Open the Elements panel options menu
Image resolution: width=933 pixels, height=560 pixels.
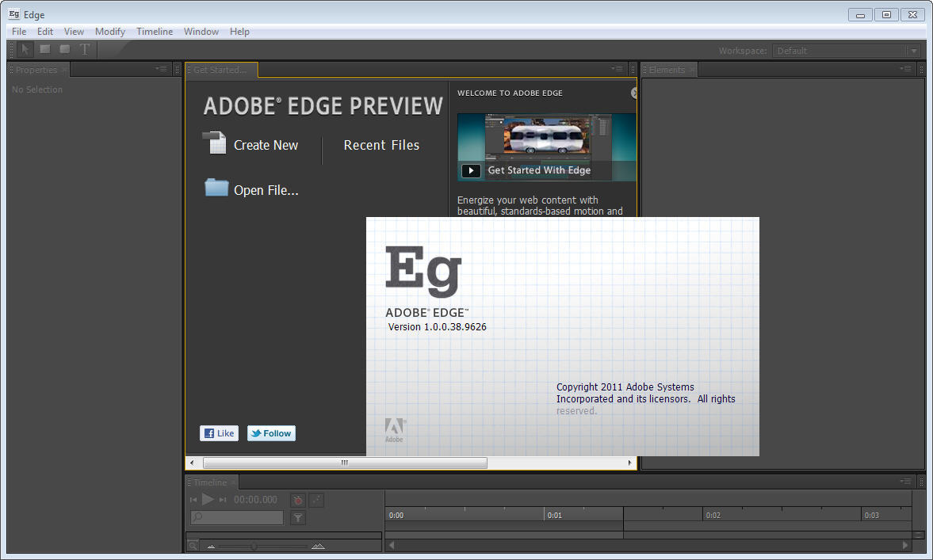click(x=905, y=69)
